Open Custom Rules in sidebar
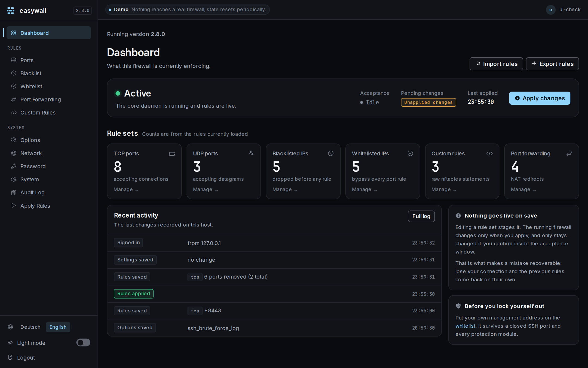This screenshot has width=588, height=368. tap(49, 113)
